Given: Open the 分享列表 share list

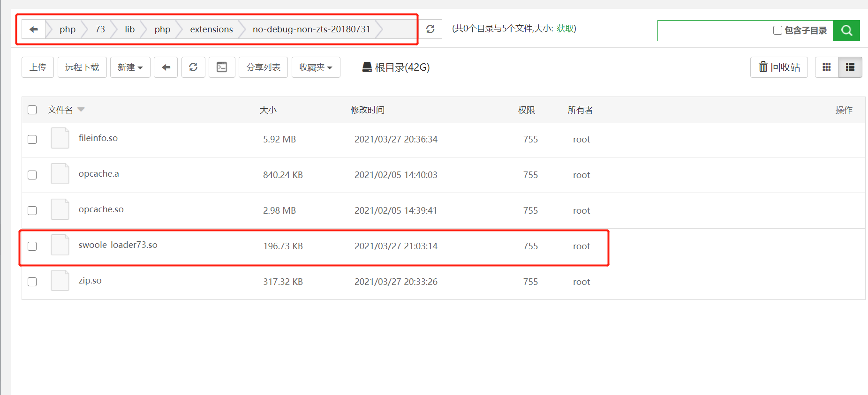Looking at the screenshot, I should click(x=264, y=67).
